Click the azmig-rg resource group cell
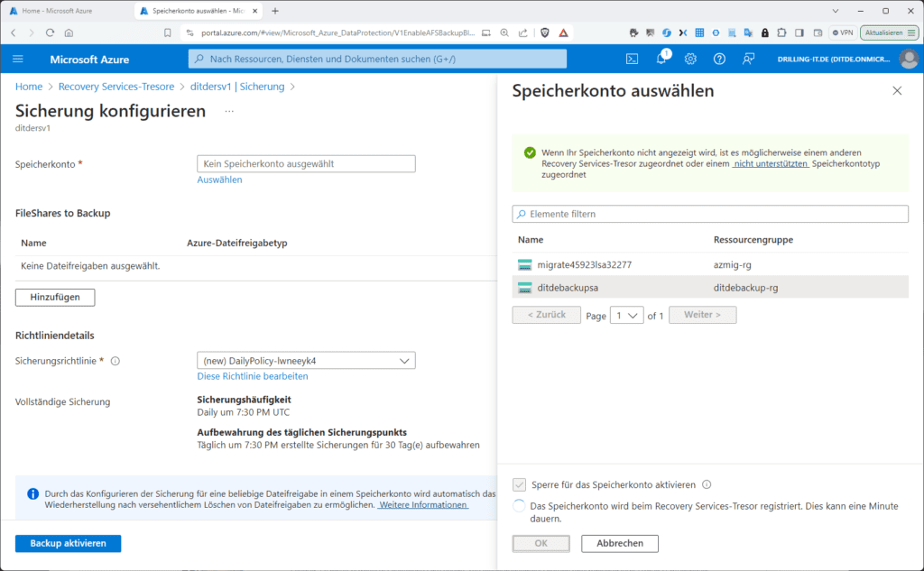This screenshot has height=571, width=924. (733, 265)
